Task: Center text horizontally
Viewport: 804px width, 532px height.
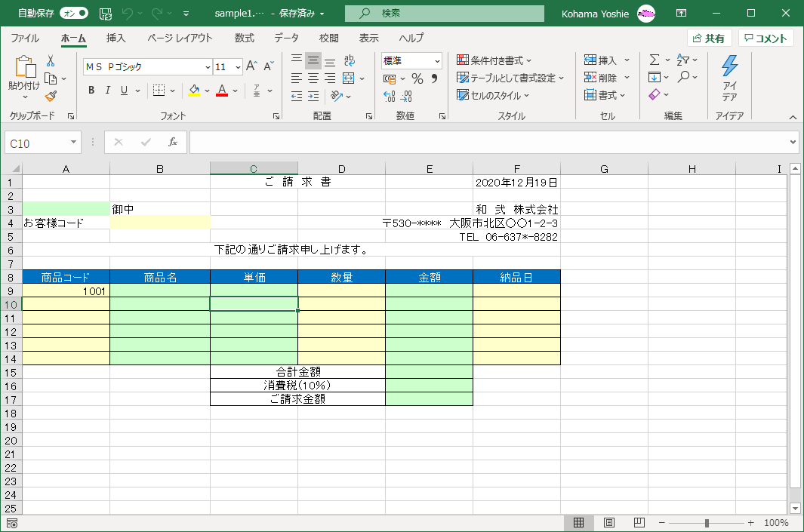Action: coord(313,78)
